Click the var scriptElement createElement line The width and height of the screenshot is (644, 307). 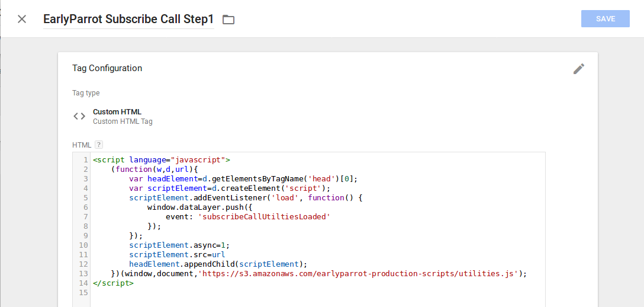pos(230,188)
